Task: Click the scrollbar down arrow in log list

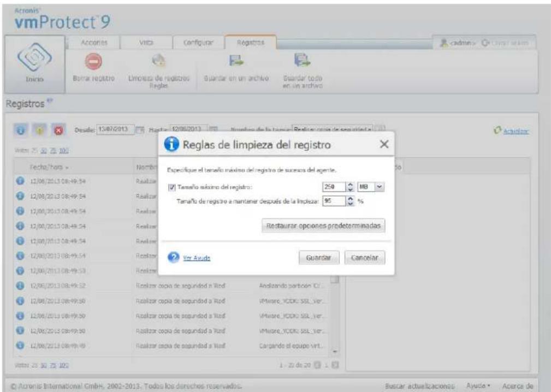Action: [x=335, y=352]
